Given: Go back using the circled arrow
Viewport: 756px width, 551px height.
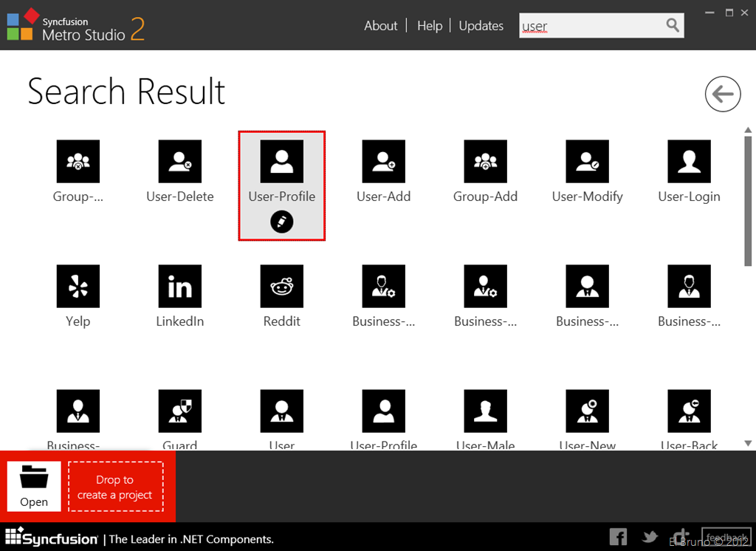Looking at the screenshot, I should click(723, 94).
